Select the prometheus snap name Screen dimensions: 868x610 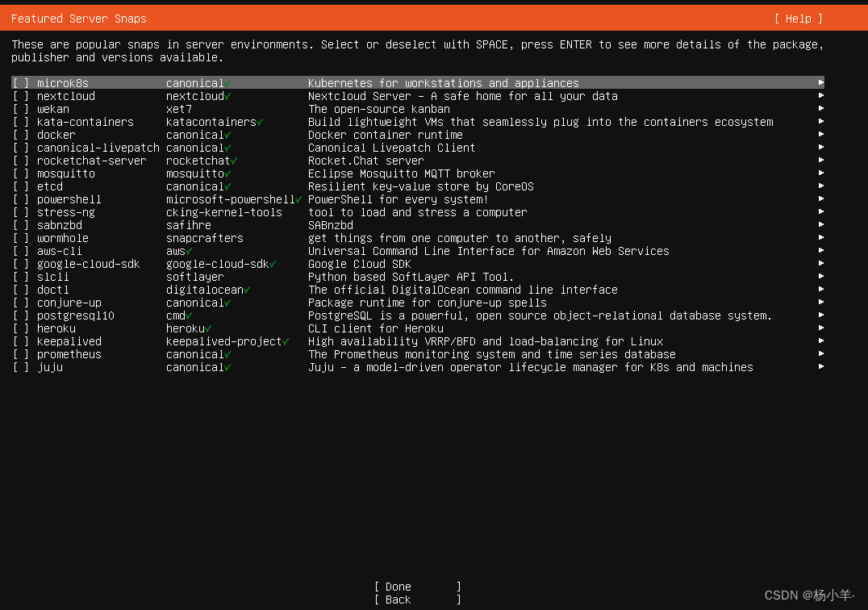(x=69, y=355)
